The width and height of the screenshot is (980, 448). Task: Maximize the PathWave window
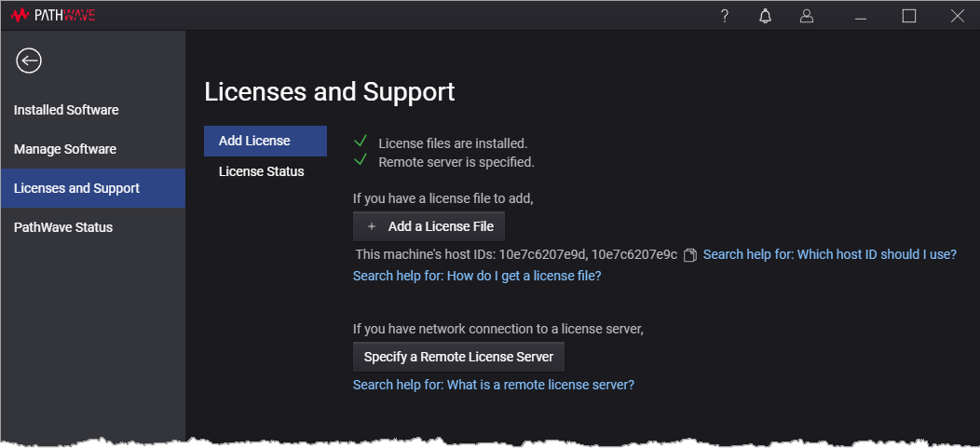909,16
